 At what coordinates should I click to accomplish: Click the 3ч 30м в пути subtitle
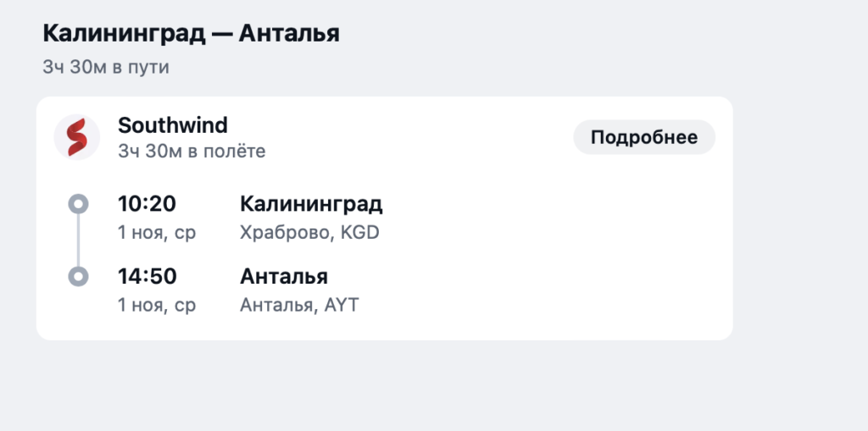point(106,67)
